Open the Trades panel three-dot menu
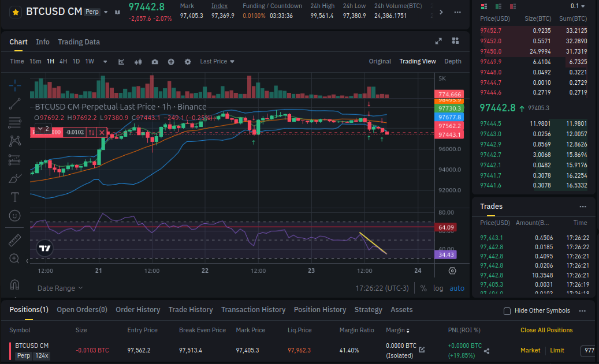 (x=583, y=207)
